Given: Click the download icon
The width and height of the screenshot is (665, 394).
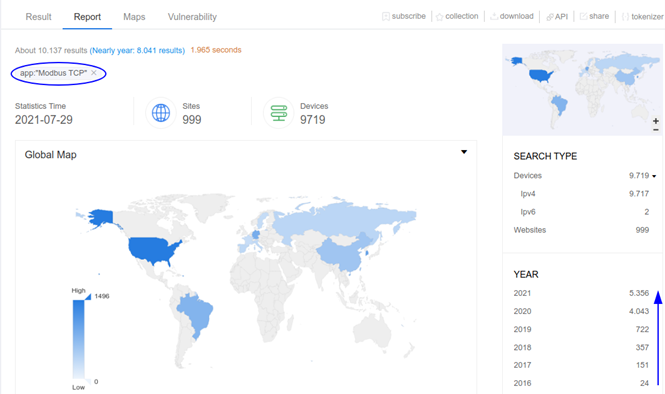Looking at the screenshot, I should click(494, 17).
